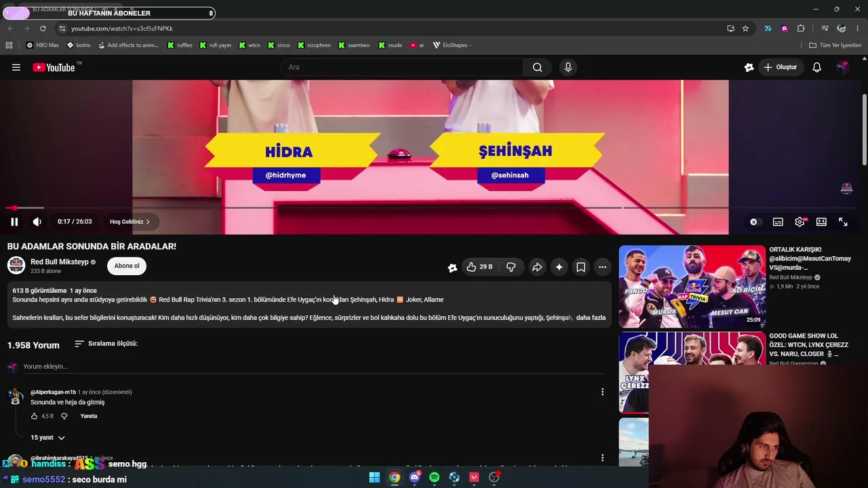Click the sparkle Ask icon below video
Viewport: 868px width, 488px height.
pos(559,267)
